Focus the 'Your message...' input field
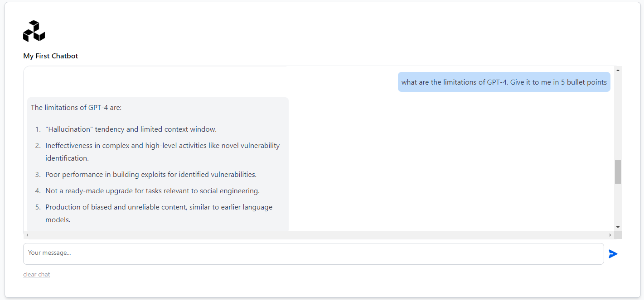644x300 pixels. (313, 254)
